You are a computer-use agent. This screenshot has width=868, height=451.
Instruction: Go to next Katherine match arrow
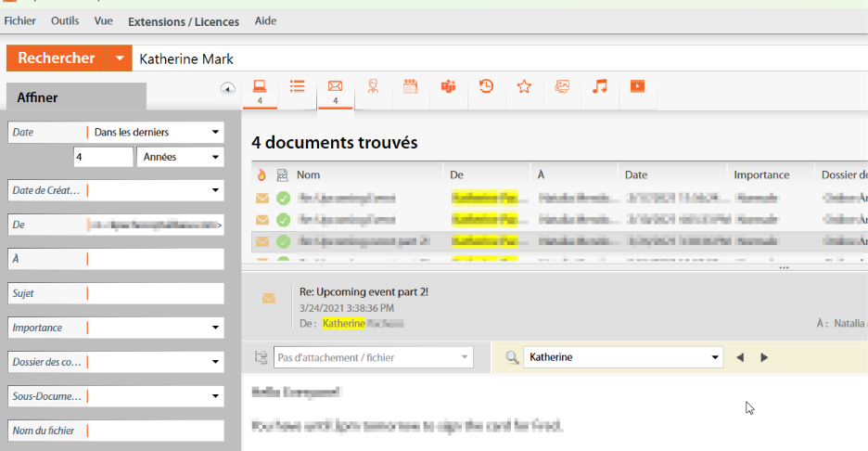tap(764, 357)
